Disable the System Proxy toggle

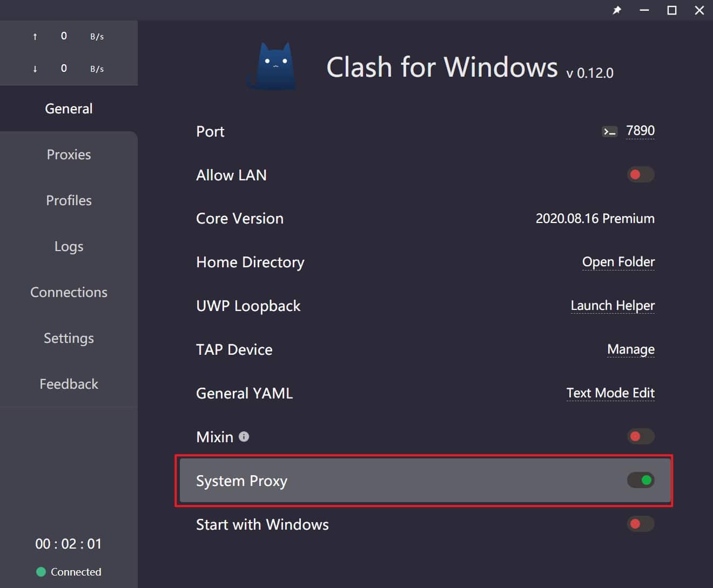[x=641, y=480]
